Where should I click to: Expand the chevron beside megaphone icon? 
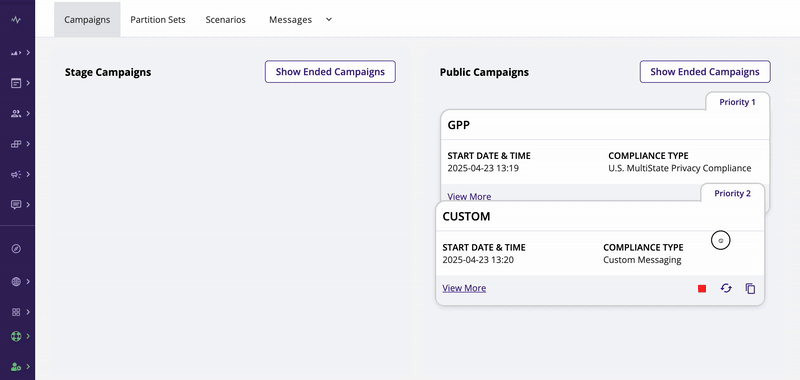(28, 174)
